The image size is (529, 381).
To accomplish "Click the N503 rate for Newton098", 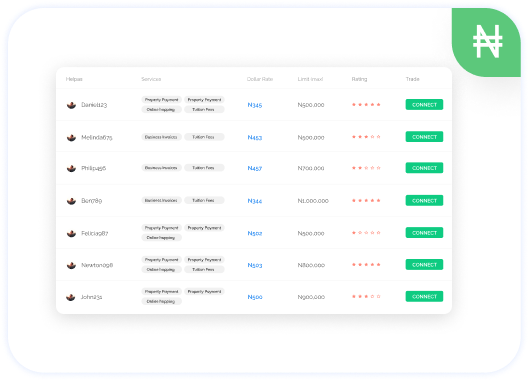I will click(x=255, y=265).
